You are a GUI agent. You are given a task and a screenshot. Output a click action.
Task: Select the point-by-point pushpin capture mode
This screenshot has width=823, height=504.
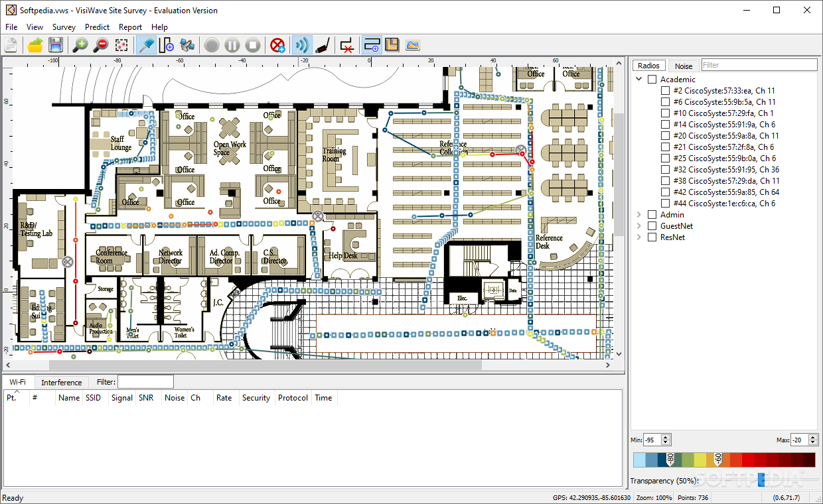[146, 45]
